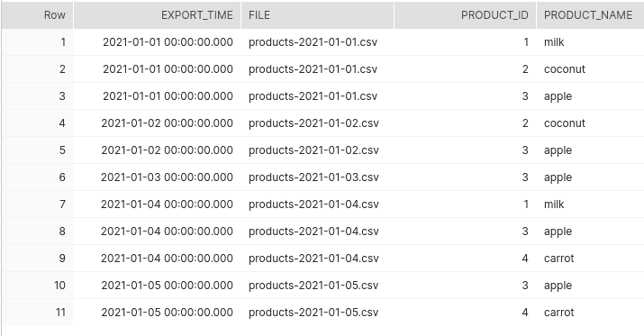
Task: Click the PRODUCT_ID column header
Action: pyautogui.click(x=465, y=15)
